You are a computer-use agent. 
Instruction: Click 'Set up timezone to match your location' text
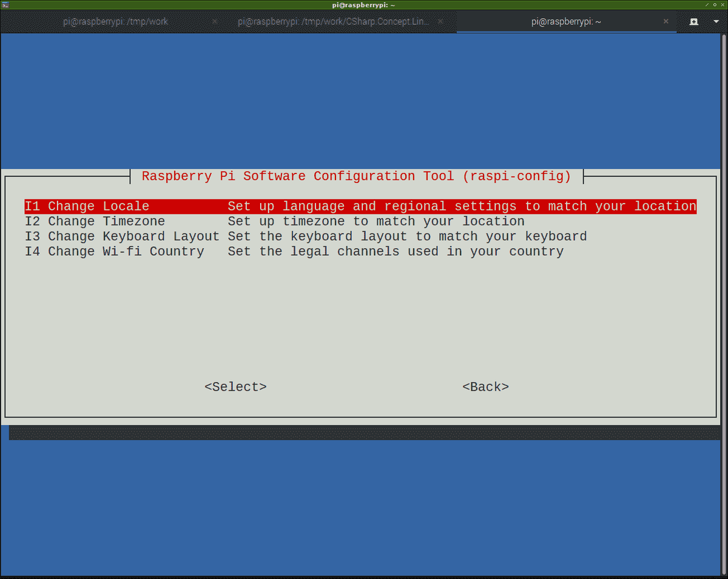pyautogui.click(x=376, y=221)
